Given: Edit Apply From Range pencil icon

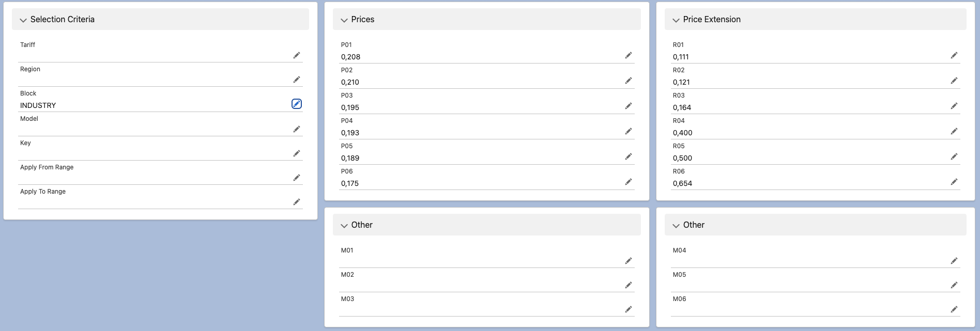Looking at the screenshot, I should tap(297, 178).
